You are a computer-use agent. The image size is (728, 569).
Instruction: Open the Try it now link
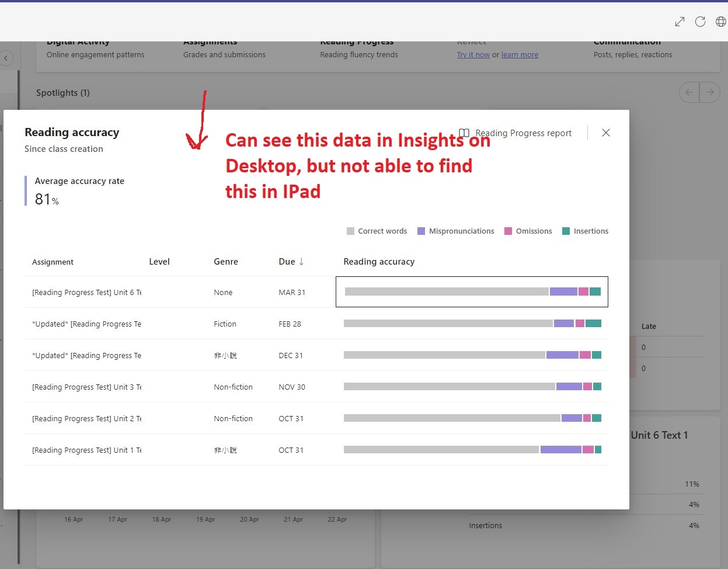(x=473, y=54)
